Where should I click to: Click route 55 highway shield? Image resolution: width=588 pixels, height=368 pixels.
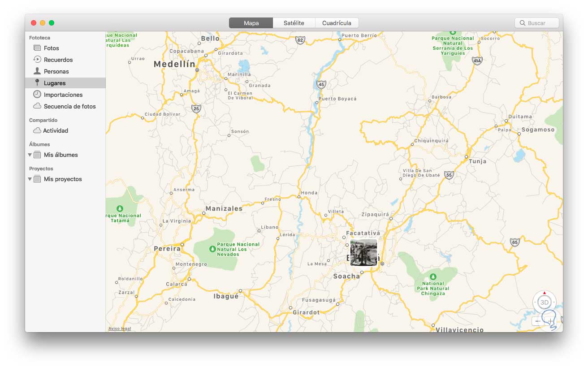click(x=449, y=175)
